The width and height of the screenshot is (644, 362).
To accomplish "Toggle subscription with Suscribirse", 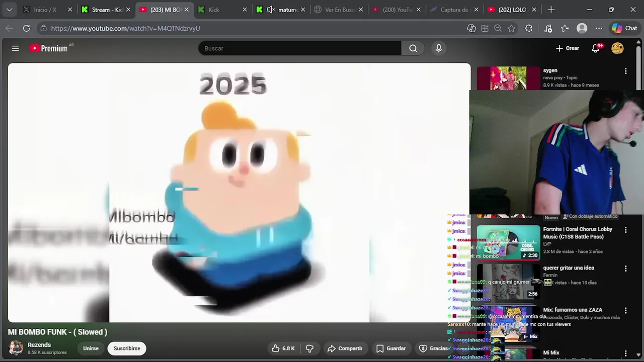I will pyautogui.click(x=127, y=348).
